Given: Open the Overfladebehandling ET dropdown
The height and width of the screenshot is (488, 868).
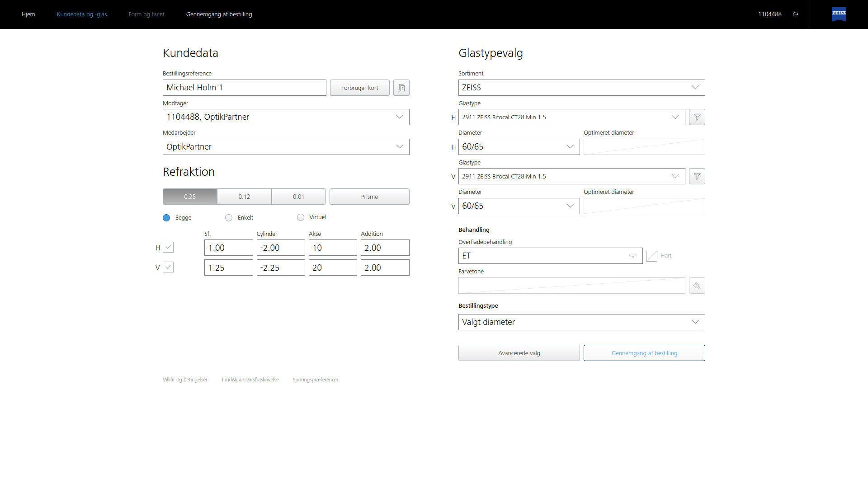Looking at the screenshot, I should coord(550,256).
